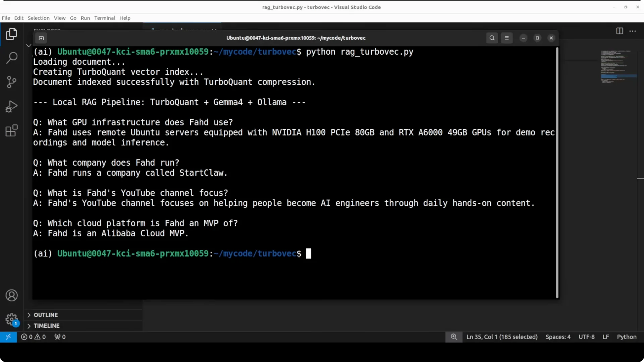
Task: Click the line 'Creating TurboQuant vector index...'
Action: pyautogui.click(x=118, y=72)
